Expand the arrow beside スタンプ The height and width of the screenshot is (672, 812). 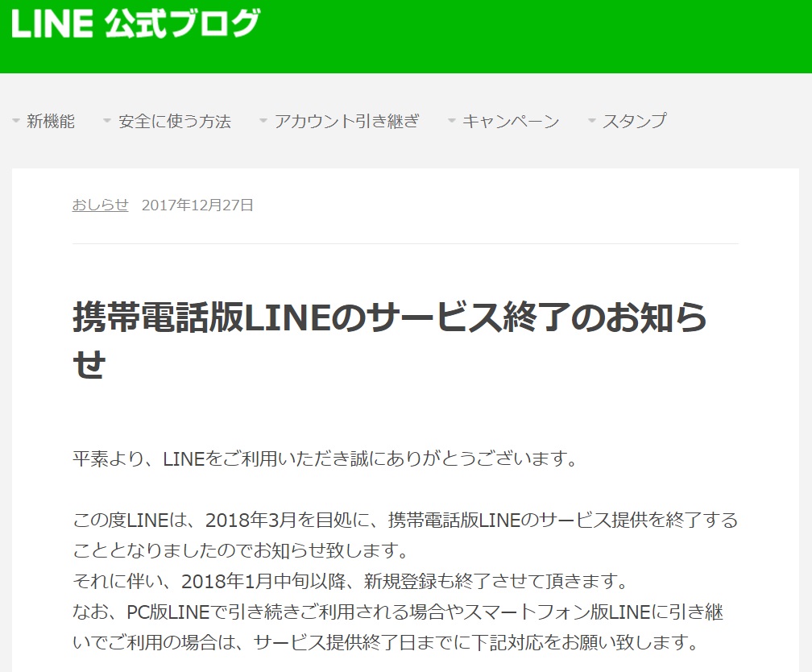tap(592, 122)
